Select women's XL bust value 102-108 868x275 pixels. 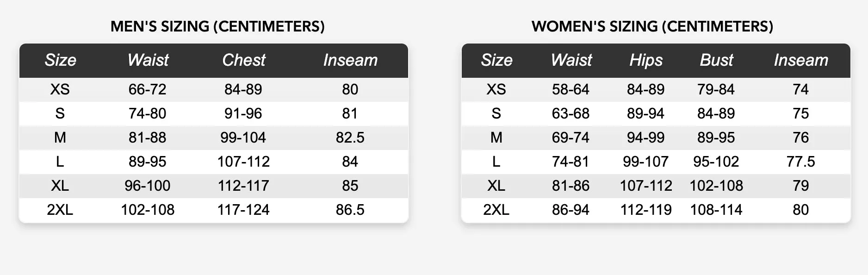tap(716, 186)
